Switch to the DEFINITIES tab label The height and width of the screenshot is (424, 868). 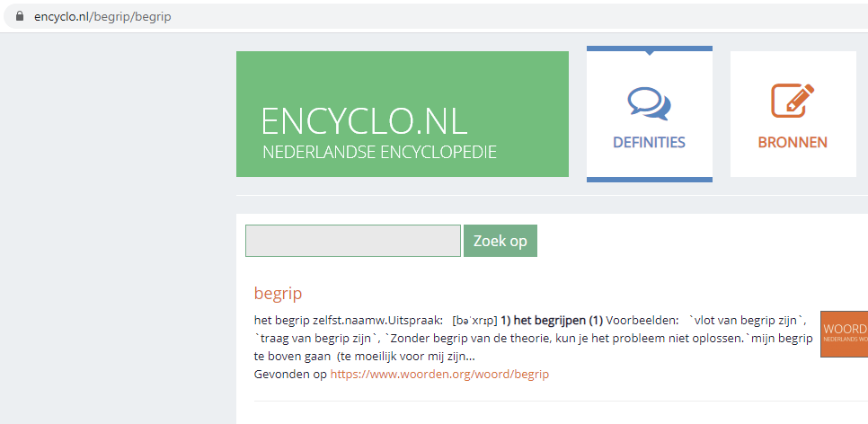(649, 142)
